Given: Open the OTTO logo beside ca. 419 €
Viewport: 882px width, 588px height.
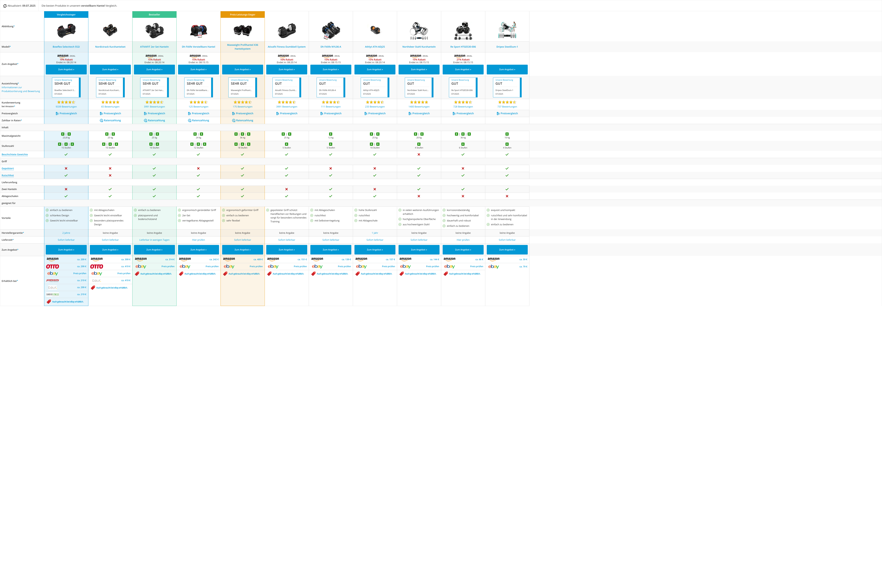Looking at the screenshot, I should point(97,267).
